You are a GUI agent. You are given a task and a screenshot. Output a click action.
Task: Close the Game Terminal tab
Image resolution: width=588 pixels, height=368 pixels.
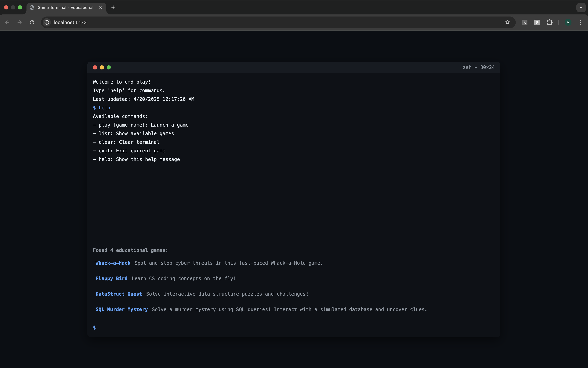click(x=101, y=8)
